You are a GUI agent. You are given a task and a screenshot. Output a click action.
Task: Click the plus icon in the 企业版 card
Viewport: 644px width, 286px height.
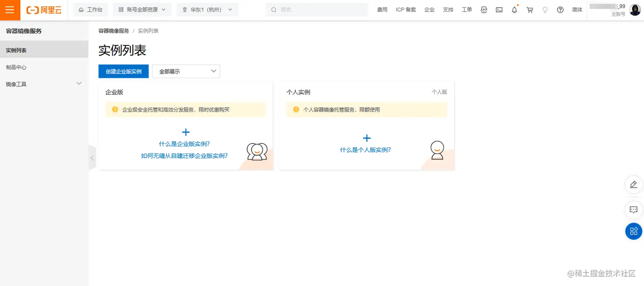coord(186,132)
